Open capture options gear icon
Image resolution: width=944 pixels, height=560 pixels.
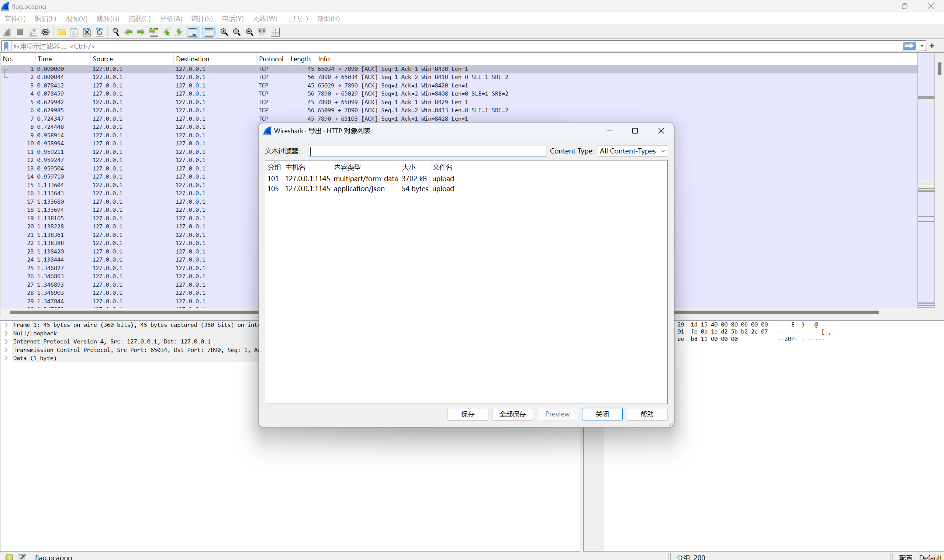click(45, 32)
